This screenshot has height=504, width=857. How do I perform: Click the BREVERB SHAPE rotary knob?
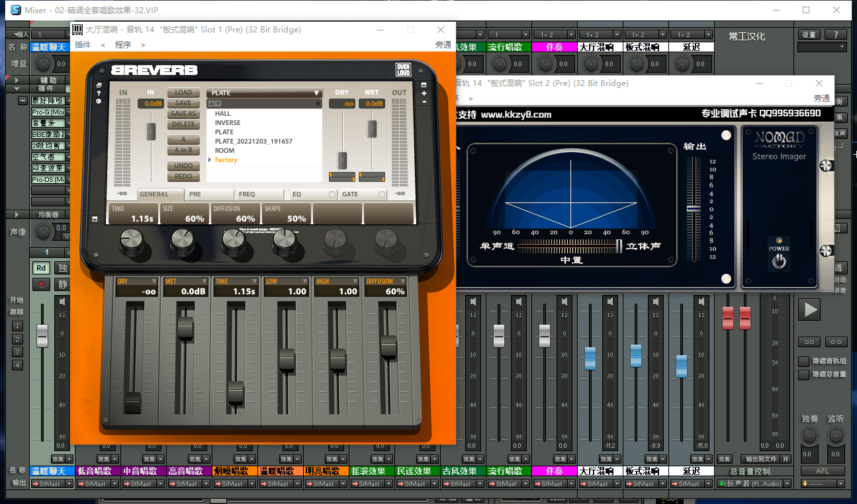tap(284, 242)
